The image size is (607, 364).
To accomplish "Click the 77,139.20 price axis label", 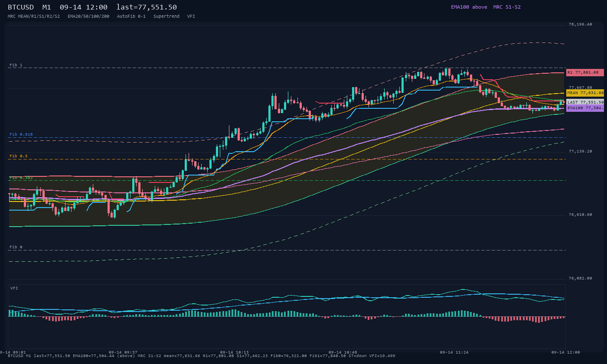I will click(581, 151).
